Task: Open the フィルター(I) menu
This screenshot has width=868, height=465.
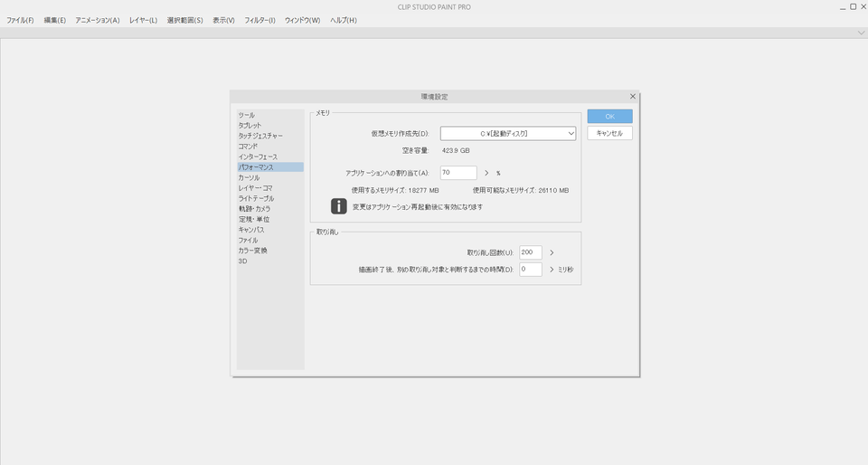Action: 259,20
